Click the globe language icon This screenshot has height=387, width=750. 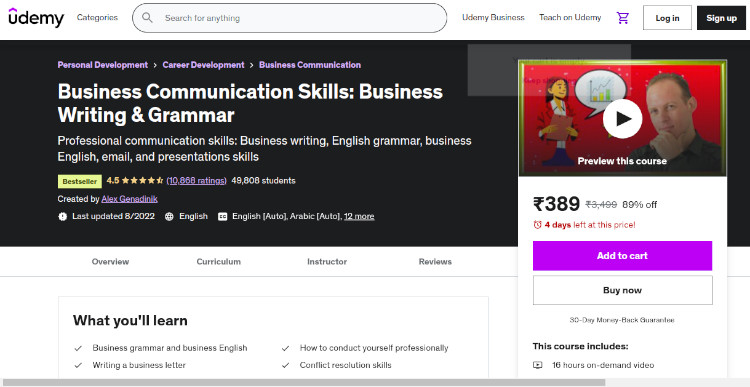tap(169, 216)
